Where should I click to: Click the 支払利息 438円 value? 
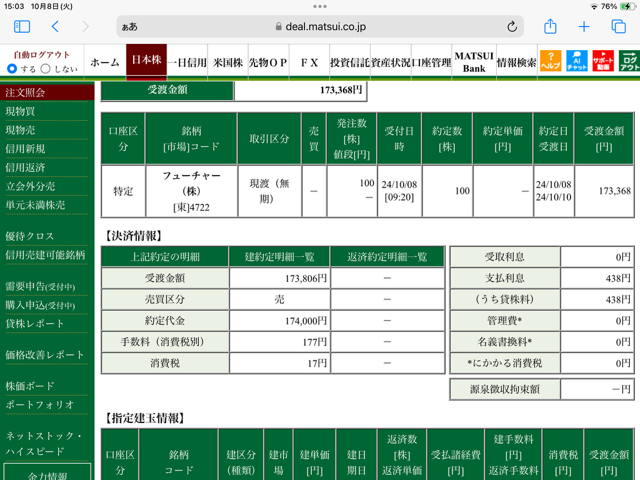(x=618, y=279)
